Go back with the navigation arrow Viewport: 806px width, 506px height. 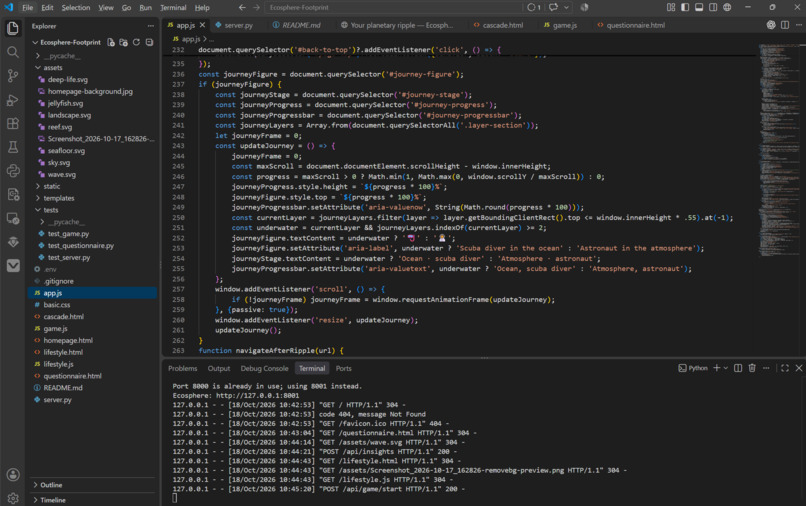click(x=242, y=7)
